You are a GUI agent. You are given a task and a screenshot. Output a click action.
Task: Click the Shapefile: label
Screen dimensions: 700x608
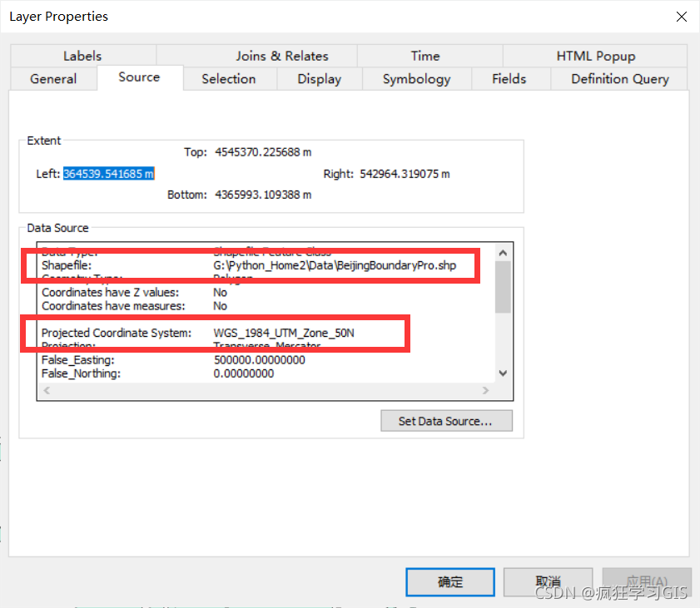[x=67, y=265]
